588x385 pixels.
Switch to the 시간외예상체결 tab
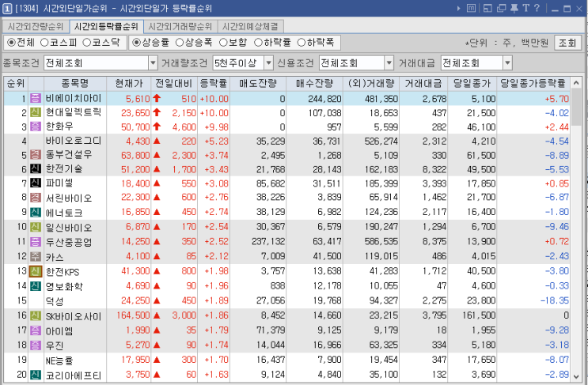tap(250, 27)
